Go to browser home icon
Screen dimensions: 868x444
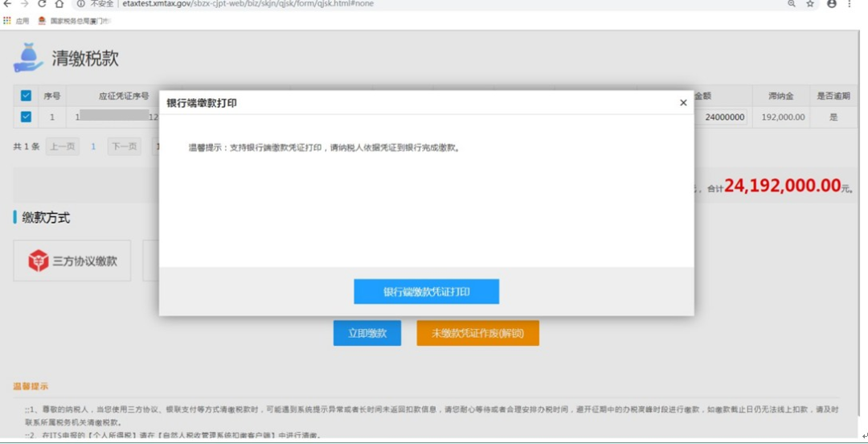pos(59,3)
